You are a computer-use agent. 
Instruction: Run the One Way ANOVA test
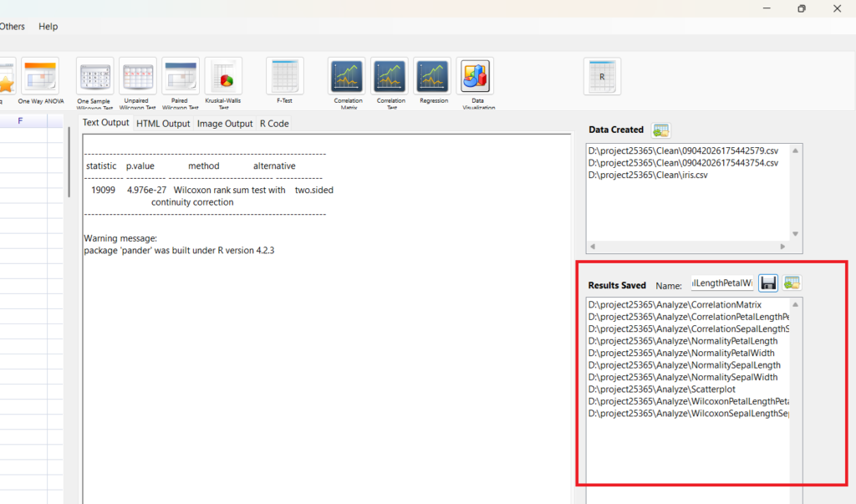point(40,78)
